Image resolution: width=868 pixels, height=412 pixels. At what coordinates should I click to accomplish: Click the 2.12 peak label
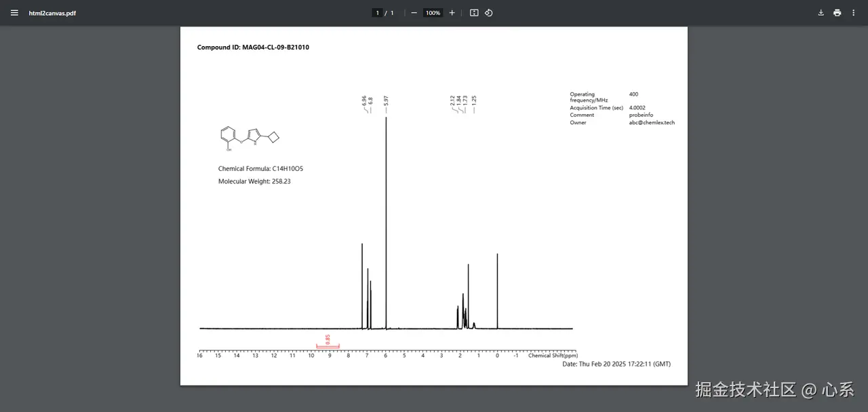tap(452, 100)
